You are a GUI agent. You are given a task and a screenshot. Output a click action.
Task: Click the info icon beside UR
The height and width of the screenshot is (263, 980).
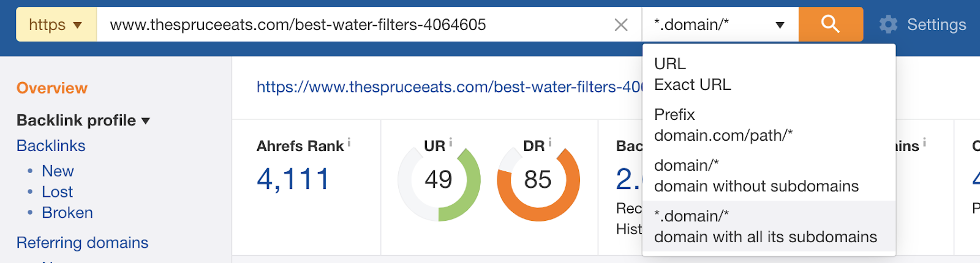[x=450, y=143]
